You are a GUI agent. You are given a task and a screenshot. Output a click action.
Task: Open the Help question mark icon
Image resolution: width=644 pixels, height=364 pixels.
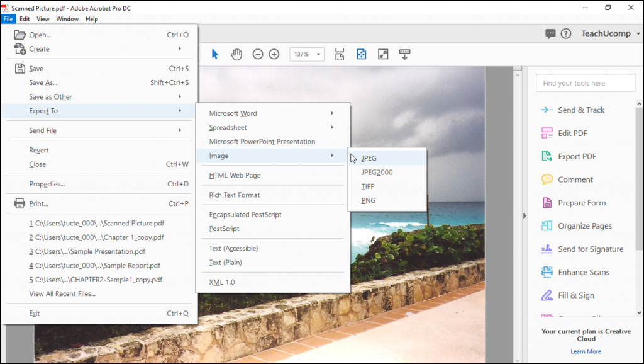566,34
